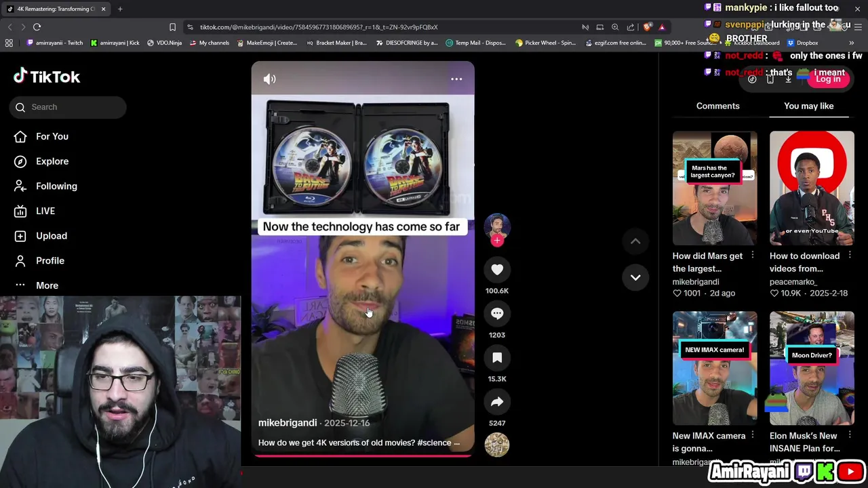868x488 pixels.
Task: Open 'Moon Driver?' video thumbnail
Action: pyautogui.click(x=812, y=368)
